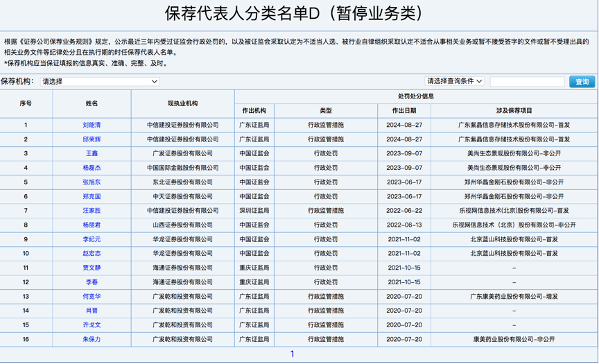Click the 作出机构 column header
599x364 pixels.
pyautogui.click(x=254, y=111)
